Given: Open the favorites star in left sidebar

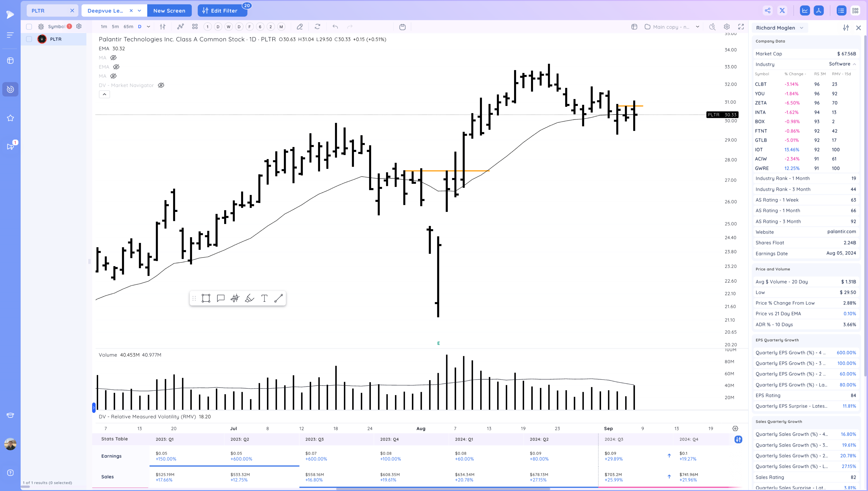Looking at the screenshot, I should 10,118.
